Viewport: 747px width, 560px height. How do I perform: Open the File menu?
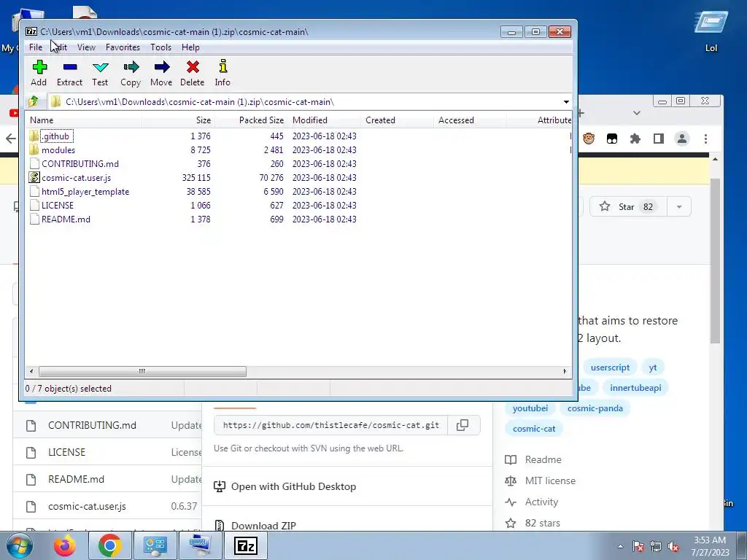[x=36, y=47]
